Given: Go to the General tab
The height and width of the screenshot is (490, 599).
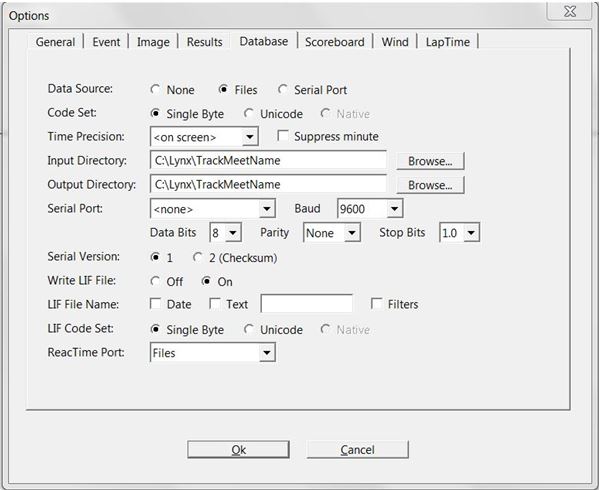Looking at the screenshot, I should (55, 42).
